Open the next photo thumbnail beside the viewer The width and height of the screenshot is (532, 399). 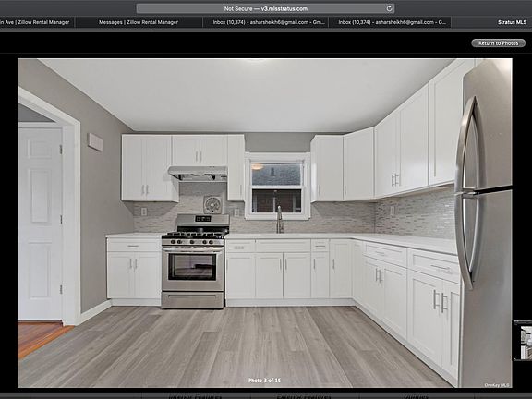(x=523, y=341)
